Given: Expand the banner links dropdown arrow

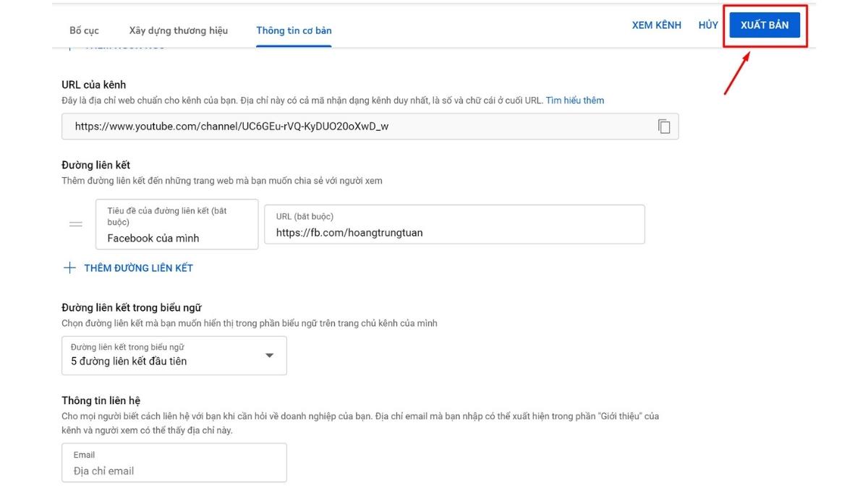Looking at the screenshot, I should [269, 356].
